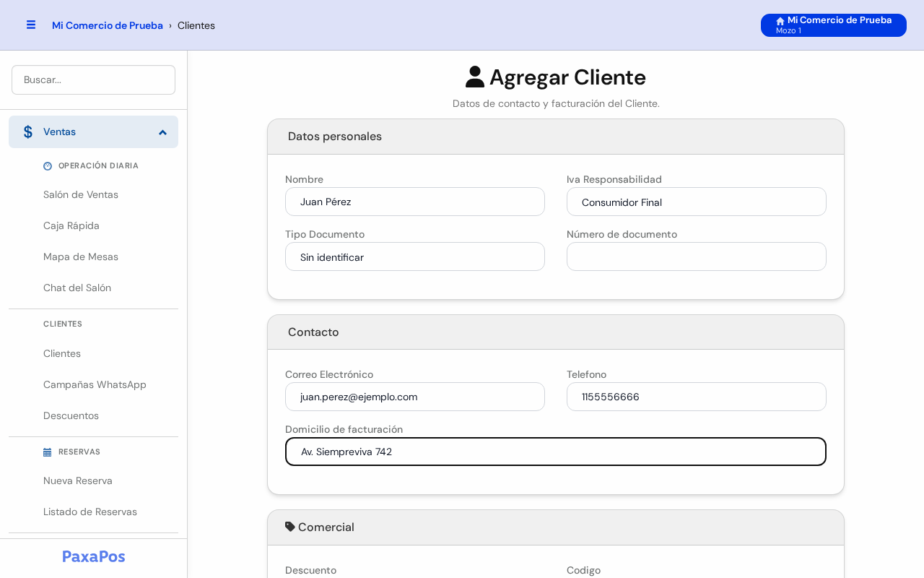
Task: Click the Comercial section header text
Action: 326,527
